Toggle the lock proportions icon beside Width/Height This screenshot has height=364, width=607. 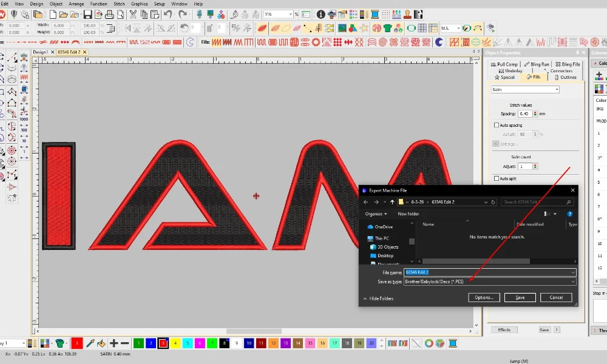[110, 29]
